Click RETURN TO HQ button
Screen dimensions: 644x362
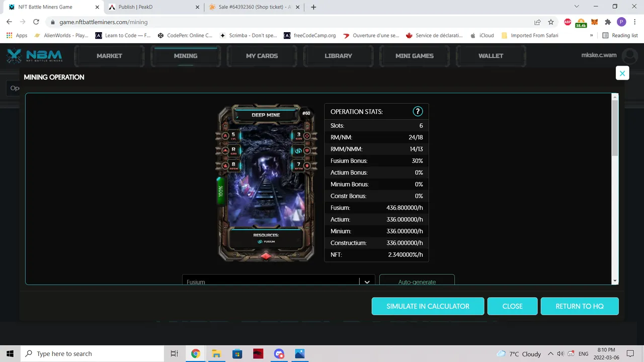[x=580, y=306]
